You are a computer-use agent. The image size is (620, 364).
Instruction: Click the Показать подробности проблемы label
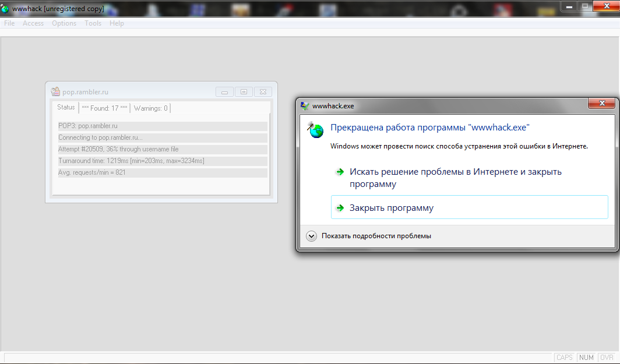(376, 236)
